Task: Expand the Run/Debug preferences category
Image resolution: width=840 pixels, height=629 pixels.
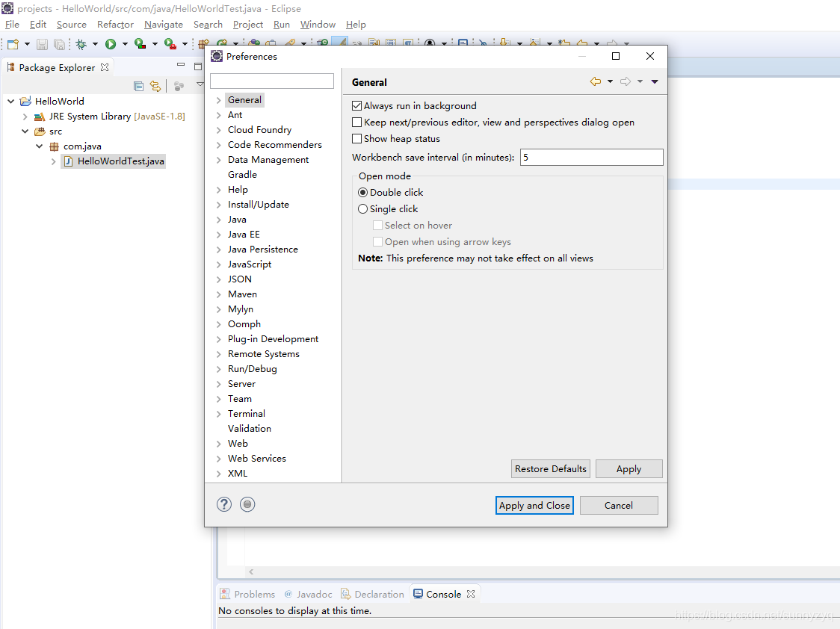Action: pyautogui.click(x=218, y=369)
